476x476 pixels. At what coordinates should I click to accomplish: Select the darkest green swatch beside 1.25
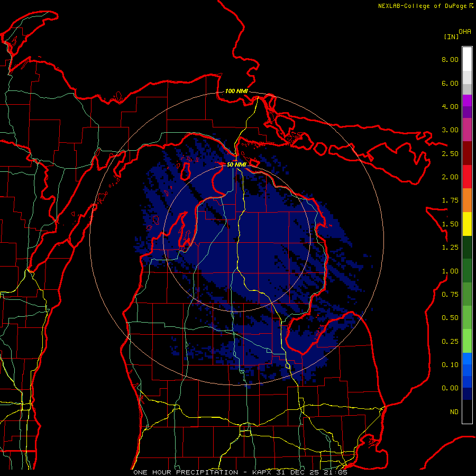467,247
